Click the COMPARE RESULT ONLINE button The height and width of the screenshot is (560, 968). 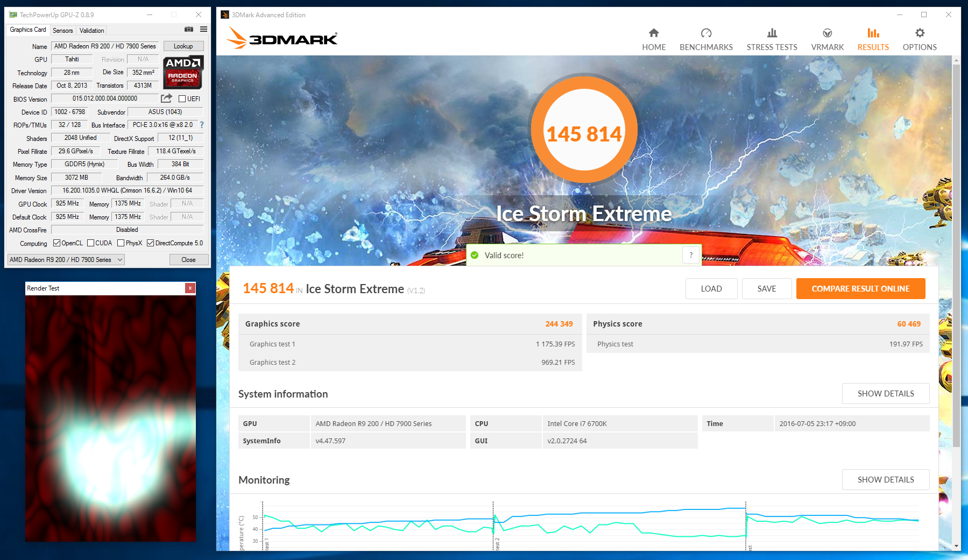tap(860, 288)
